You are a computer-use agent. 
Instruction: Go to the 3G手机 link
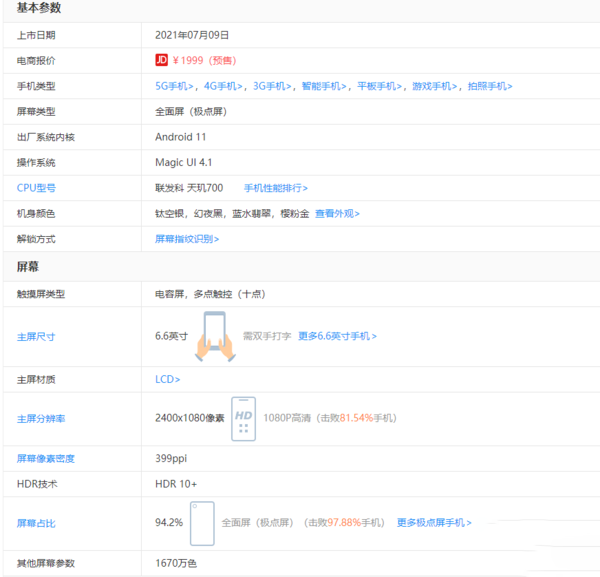[275, 86]
